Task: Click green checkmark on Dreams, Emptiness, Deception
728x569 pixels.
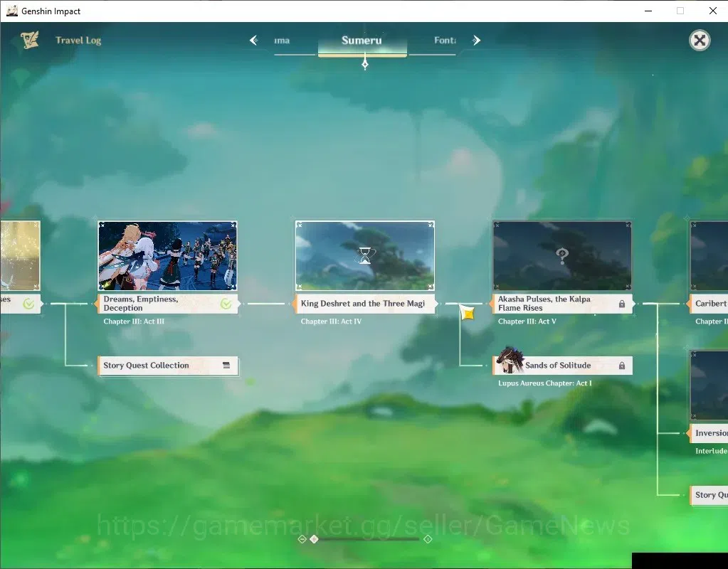Action: 226,304
